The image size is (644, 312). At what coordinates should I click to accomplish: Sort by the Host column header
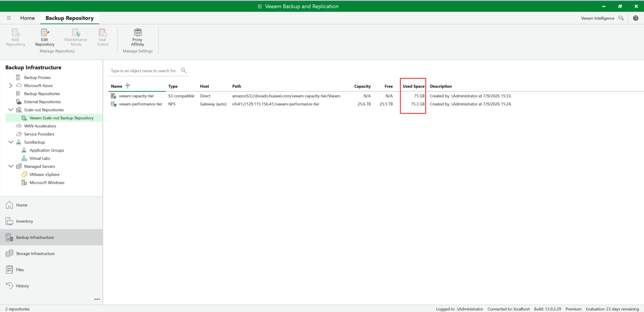pos(204,86)
